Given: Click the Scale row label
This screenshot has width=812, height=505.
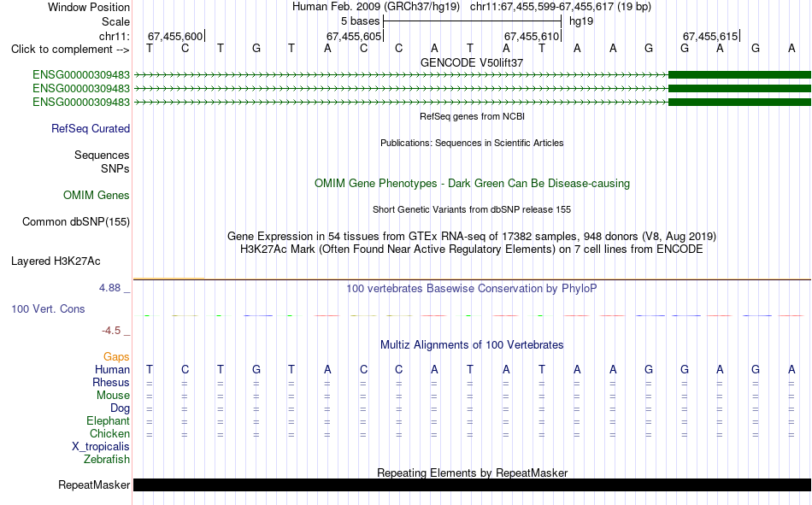Looking at the screenshot, I should (x=115, y=21).
